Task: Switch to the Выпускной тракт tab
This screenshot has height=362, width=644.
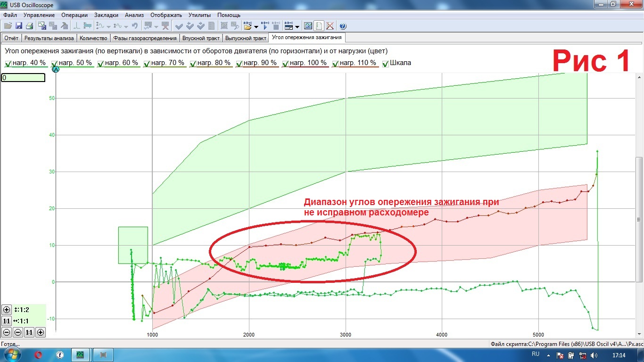Action: point(246,38)
